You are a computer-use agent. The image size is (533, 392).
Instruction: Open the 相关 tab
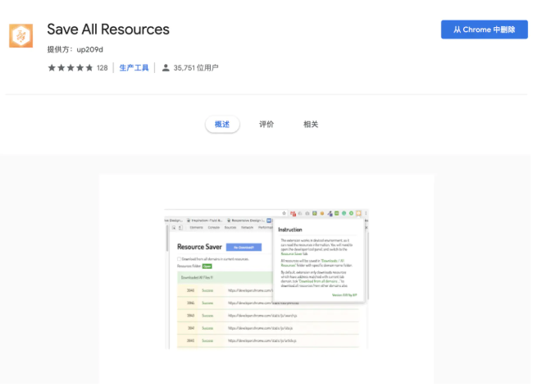coord(311,125)
